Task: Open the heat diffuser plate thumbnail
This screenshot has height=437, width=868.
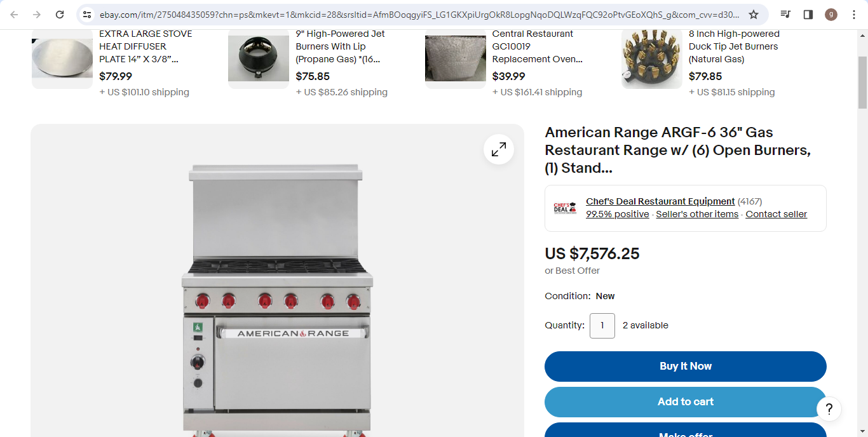Action: pyautogui.click(x=62, y=58)
